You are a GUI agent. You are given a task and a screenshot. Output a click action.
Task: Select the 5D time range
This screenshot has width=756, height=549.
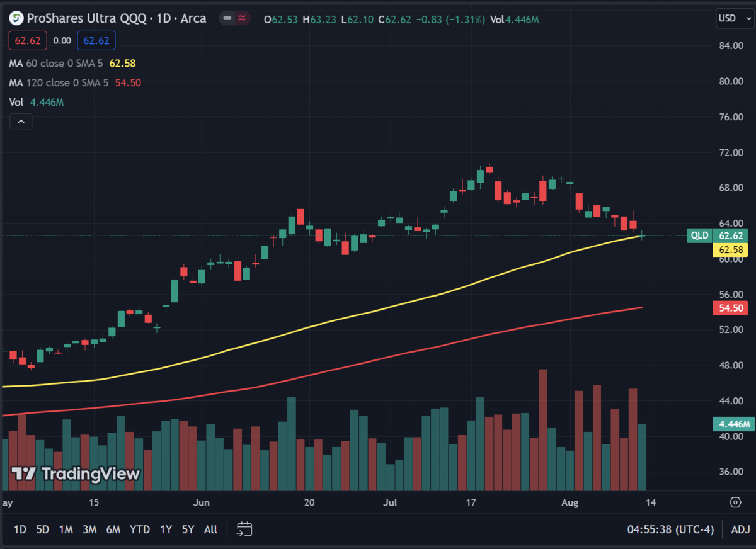tap(42, 529)
